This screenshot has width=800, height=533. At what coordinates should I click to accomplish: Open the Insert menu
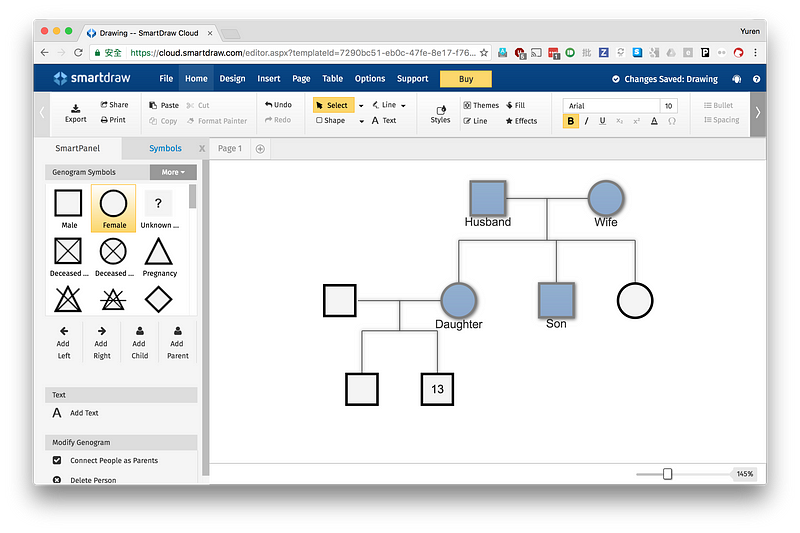tap(268, 79)
